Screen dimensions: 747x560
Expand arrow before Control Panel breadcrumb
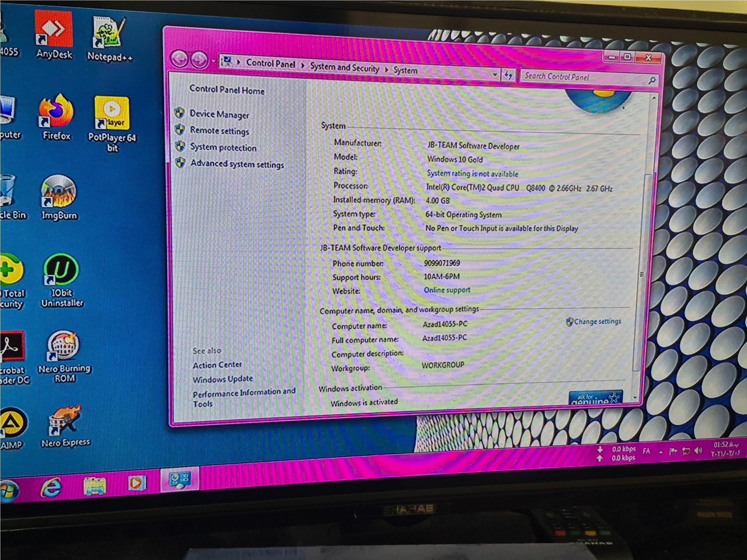(239, 62)
